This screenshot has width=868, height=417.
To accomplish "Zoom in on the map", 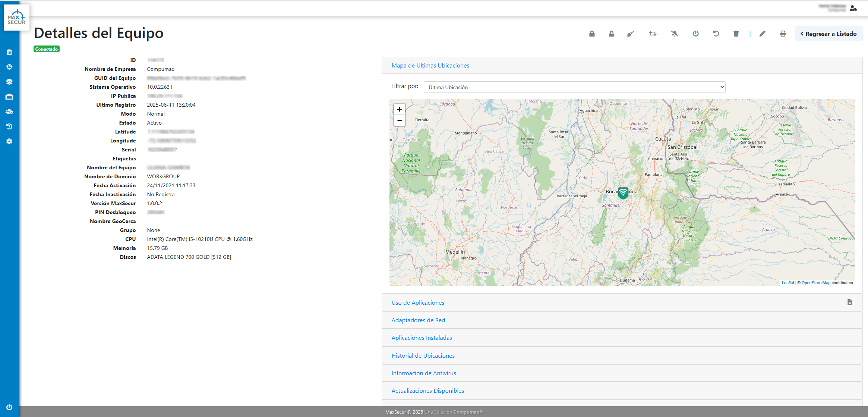I will pyautogui.click(x=400, y=109).
